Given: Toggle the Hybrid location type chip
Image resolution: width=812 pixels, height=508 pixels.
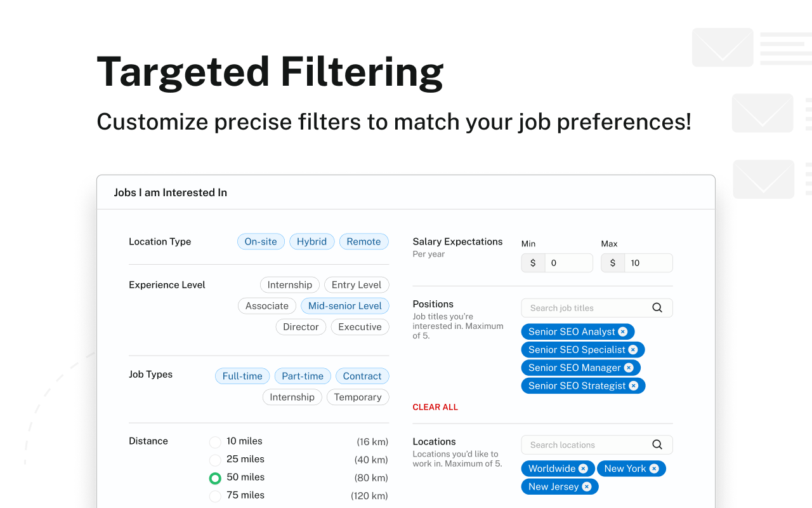Looking at the screenshot, I should [311, 241].
